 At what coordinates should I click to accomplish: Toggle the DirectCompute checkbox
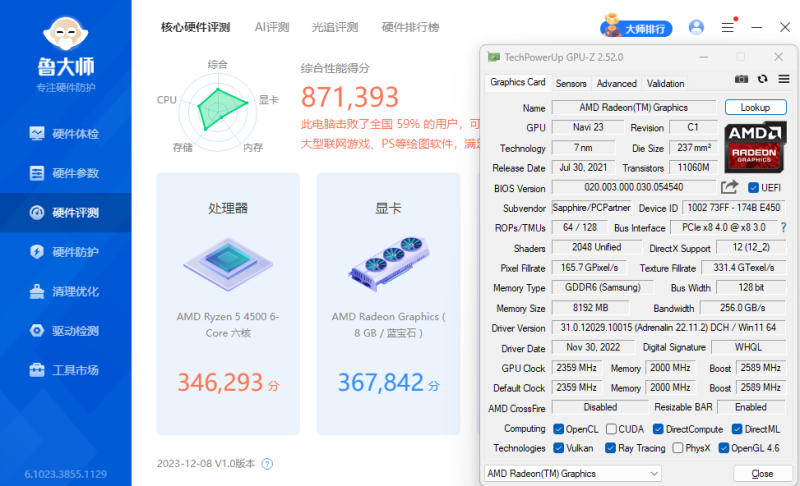658,429
